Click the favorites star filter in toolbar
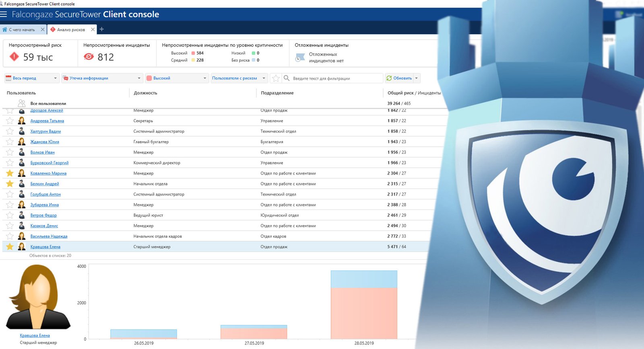 [276, 78]
